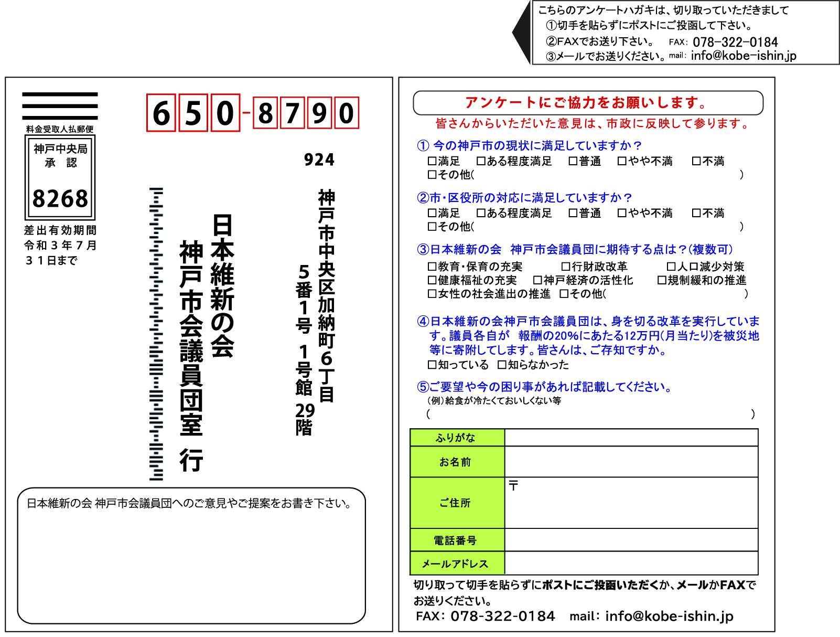Screen dimensions: 840x637
Task: Click the approval number 8268
Action: 60,199
